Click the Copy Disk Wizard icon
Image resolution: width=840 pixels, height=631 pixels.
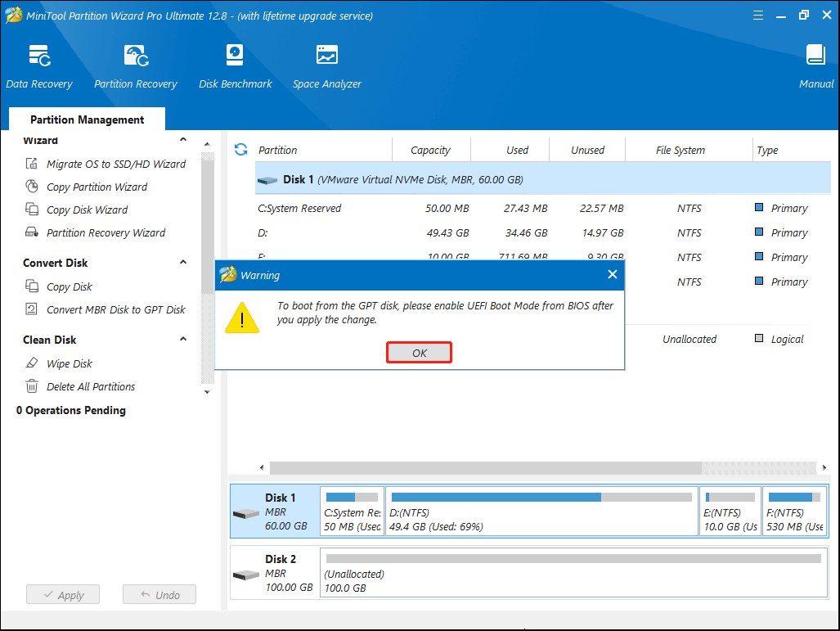point(32,209)
